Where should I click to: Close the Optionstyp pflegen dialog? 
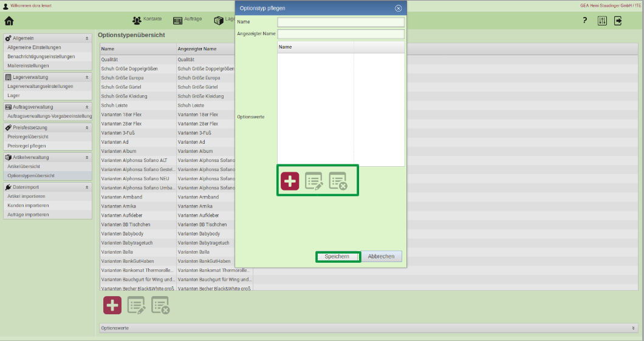point(398,8)
